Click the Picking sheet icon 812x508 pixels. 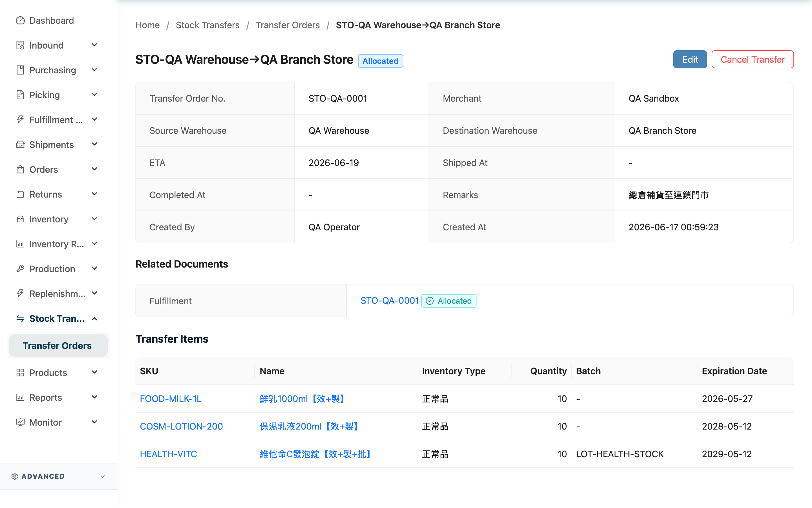pyautogui.click(x=20, y=95)
